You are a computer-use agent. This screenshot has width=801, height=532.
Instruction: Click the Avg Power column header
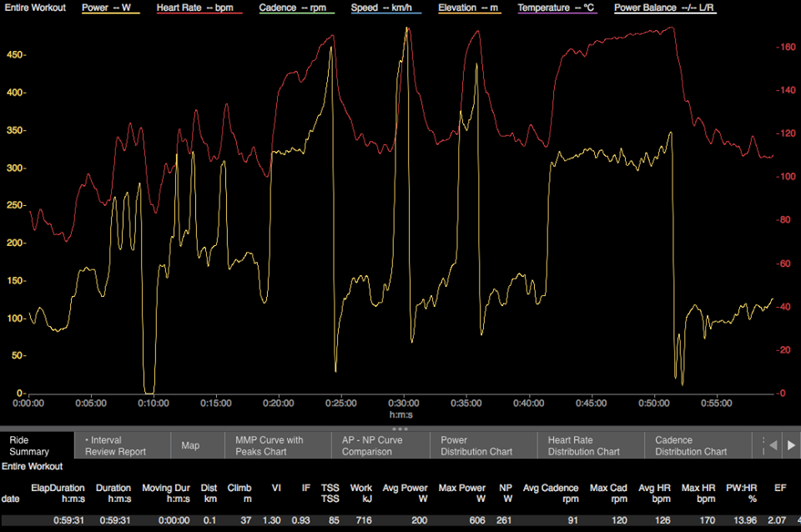pos(406,494)
